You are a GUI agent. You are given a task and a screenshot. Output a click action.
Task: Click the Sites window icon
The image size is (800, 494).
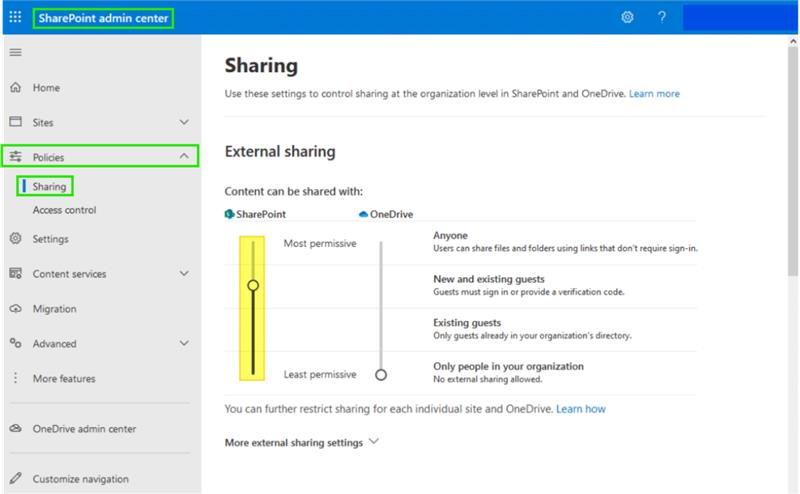click(16, 122)
